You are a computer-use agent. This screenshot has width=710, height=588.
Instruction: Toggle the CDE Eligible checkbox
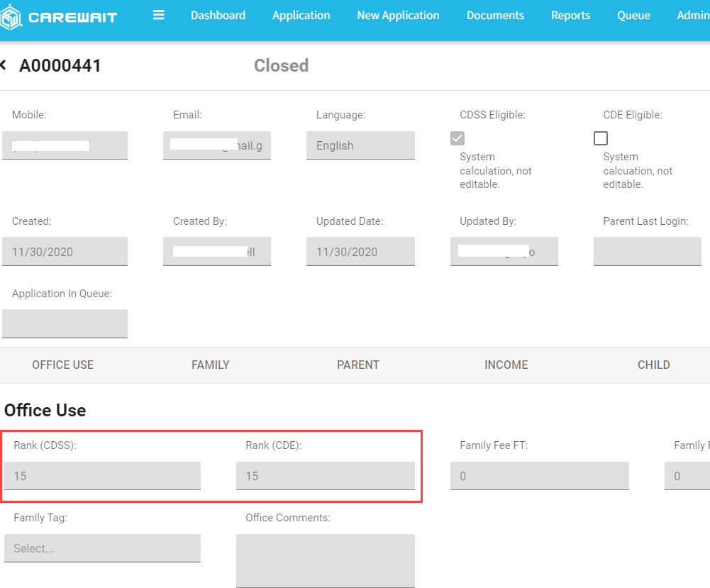(601, 138)
